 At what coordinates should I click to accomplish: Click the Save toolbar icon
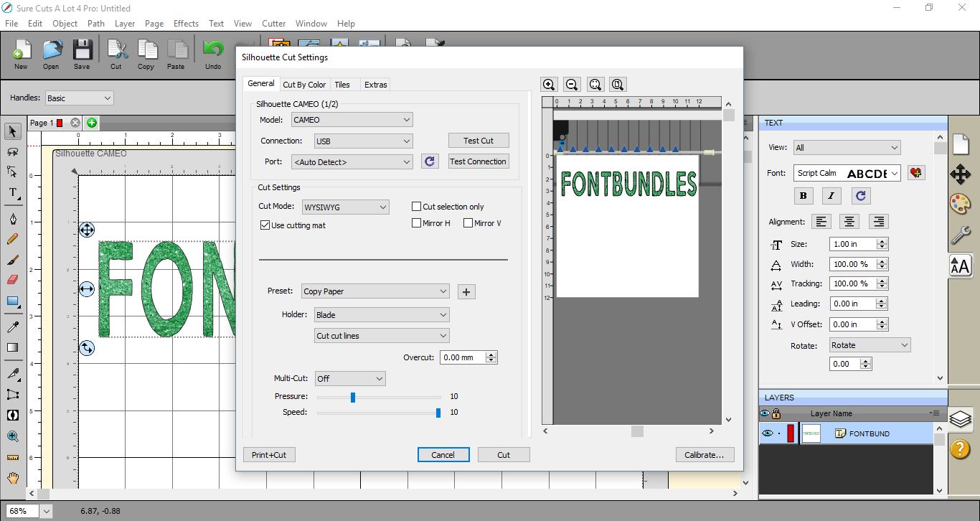pos(82,54)
